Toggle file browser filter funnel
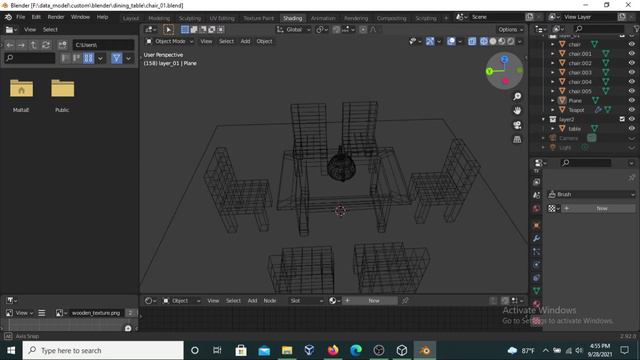This screenshot has height=360, width=640. click(x=116, y=58)
